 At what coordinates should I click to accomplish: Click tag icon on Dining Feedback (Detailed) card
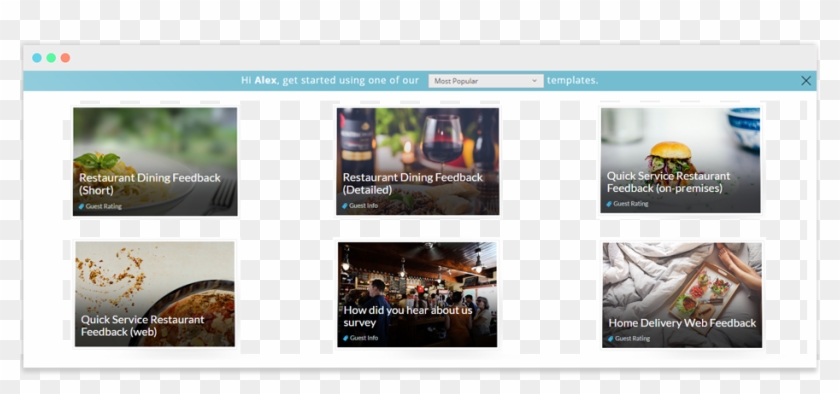click(346, 206)
